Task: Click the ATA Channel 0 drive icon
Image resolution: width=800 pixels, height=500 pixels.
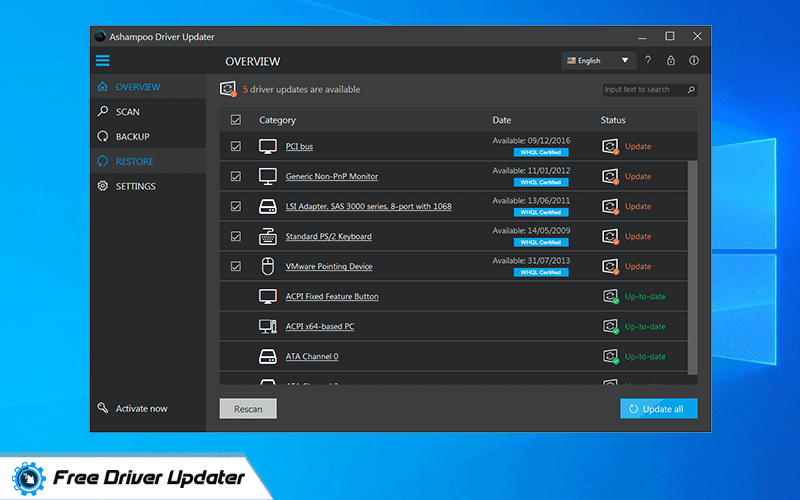Action: [x=268, y=357]
